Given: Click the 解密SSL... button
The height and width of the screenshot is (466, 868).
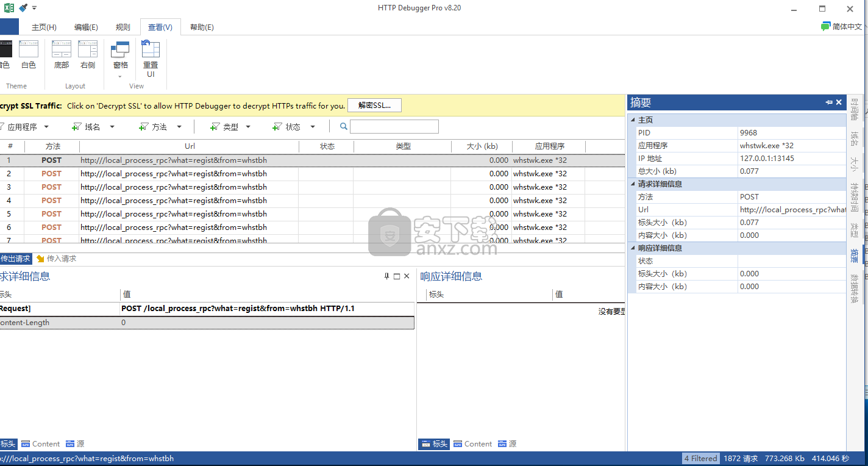Looking at the screenshot, I should [374, 105].
